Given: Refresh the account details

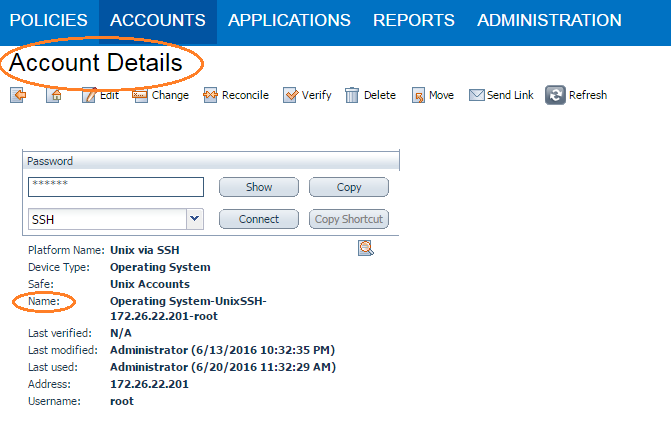Looking at the screenshot, I should tap(555, 95).
